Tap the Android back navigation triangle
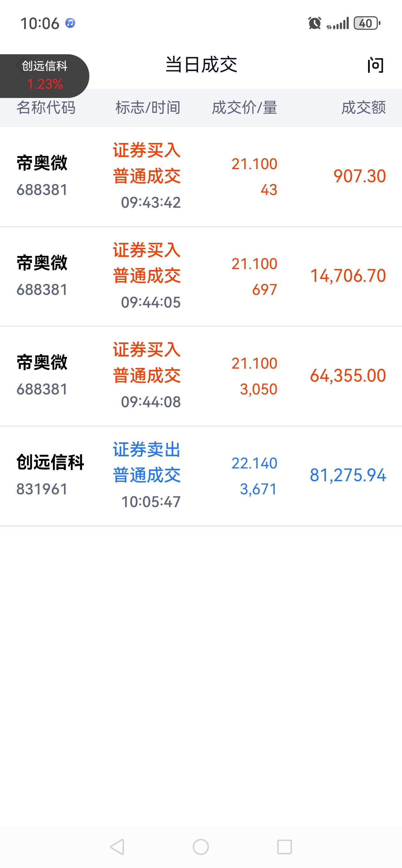 117,847
